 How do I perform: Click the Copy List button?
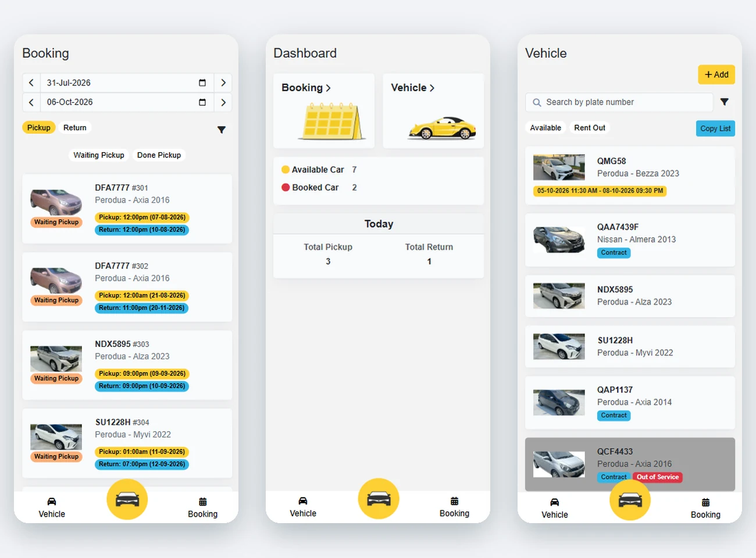[x=715, y=128]
